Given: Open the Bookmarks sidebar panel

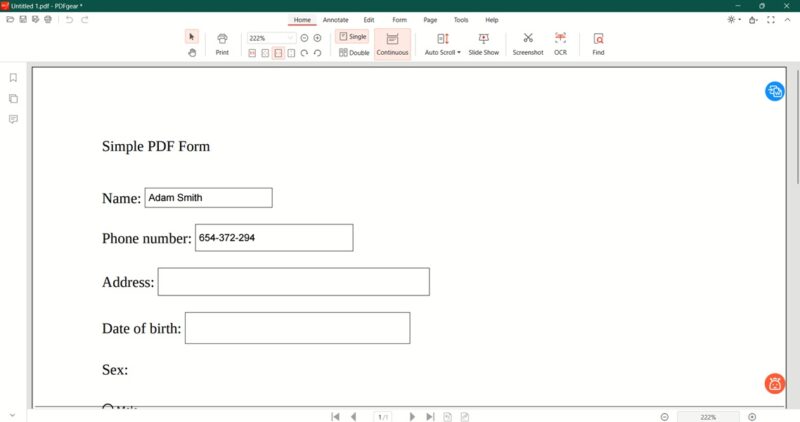Looking at the screenshot, I should coord(13,78).
